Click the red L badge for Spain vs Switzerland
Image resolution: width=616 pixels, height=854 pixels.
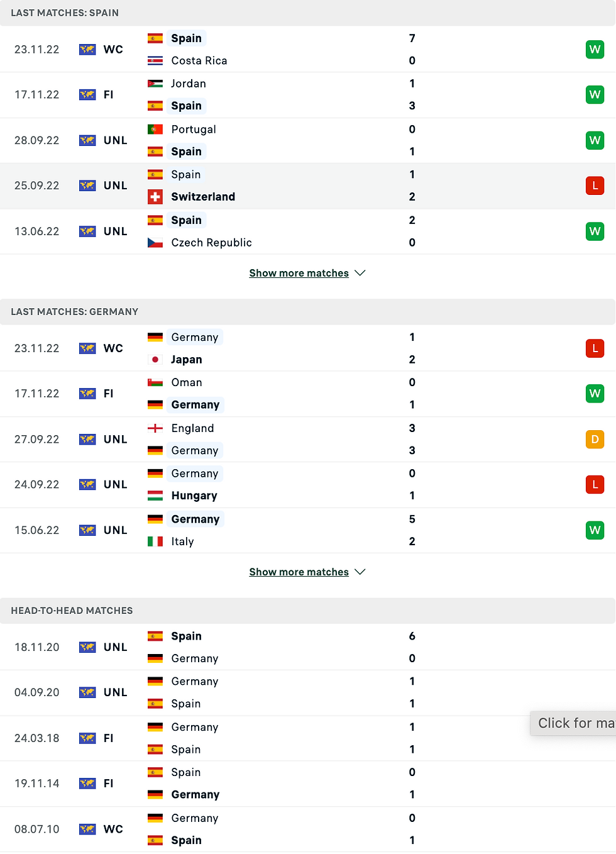click(x=595, y=186)
